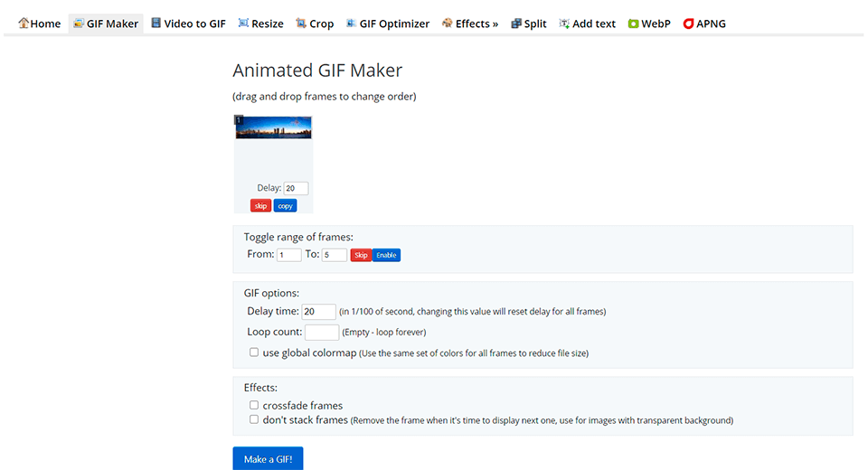Click red skip button under frame 1
The image size is (868, 470).
pos(260,206)
